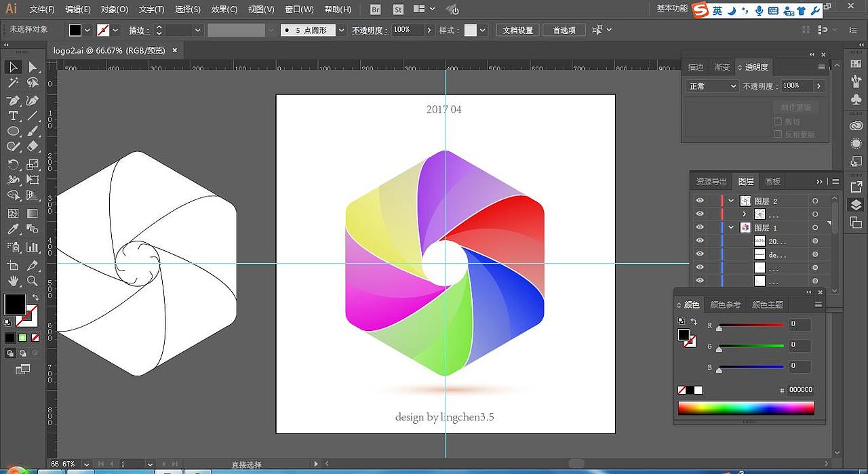Open the Layers panel icon in right dock
The height and width of the screenshot is (474, 868).
click(x=856, y=205)
